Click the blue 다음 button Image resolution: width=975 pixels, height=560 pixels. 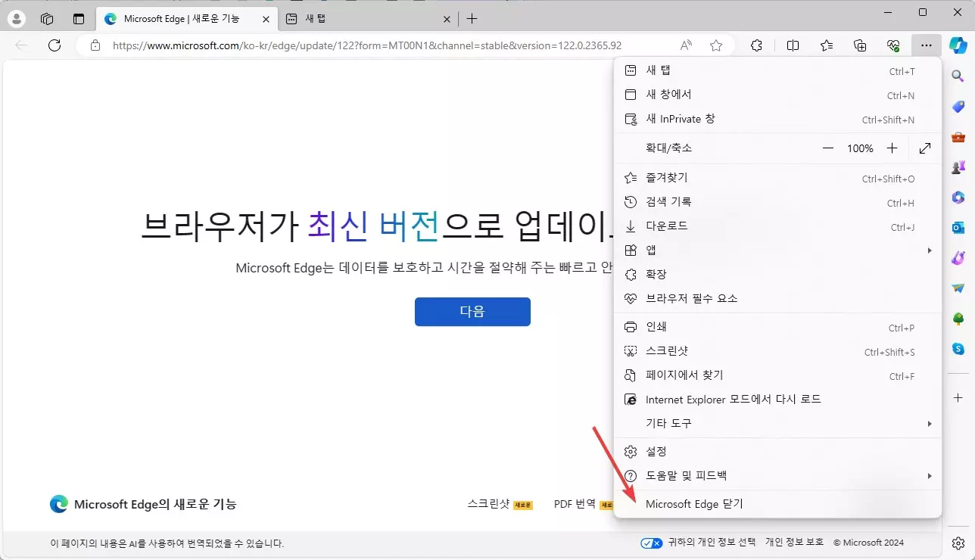click(x=472, y=312)
